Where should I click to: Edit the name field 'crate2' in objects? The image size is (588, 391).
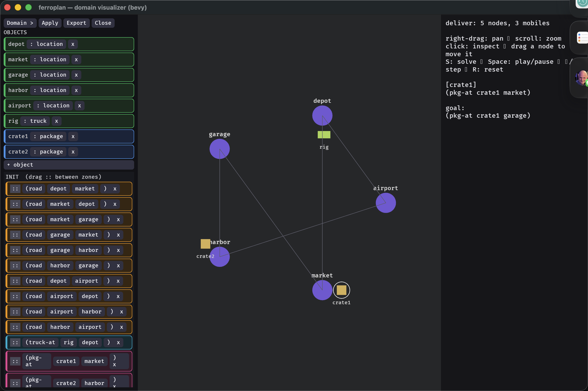pos(18,152)
